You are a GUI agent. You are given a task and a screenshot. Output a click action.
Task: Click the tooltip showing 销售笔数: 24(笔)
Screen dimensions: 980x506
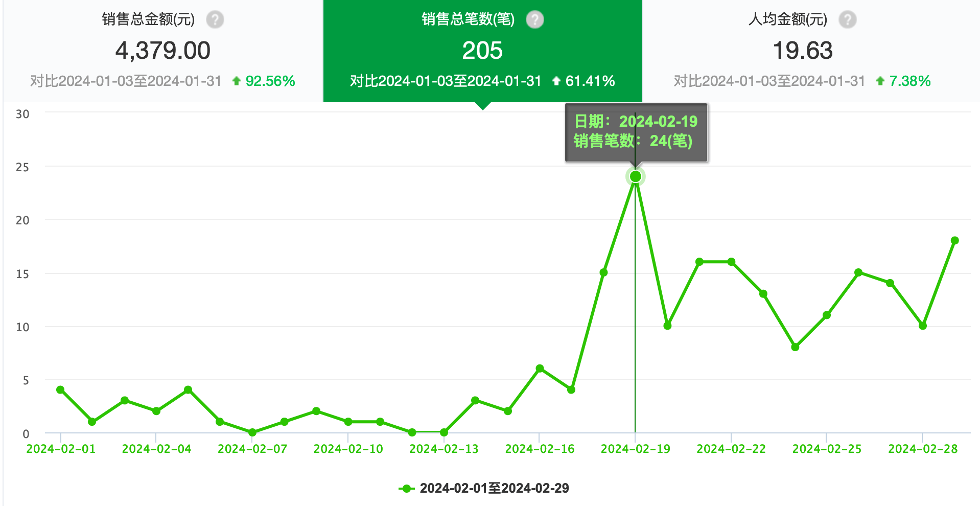(x=636, y=132)
